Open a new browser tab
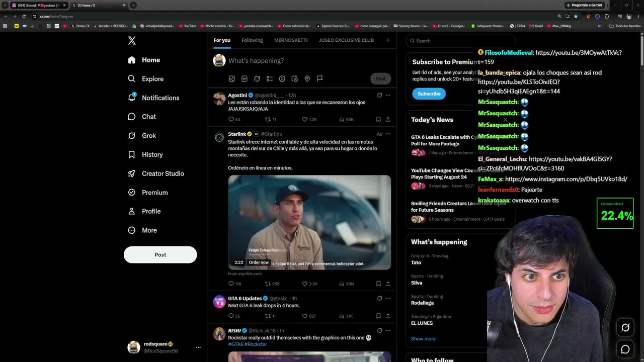Screen dimensions: 644x362 tap(133, 5)
